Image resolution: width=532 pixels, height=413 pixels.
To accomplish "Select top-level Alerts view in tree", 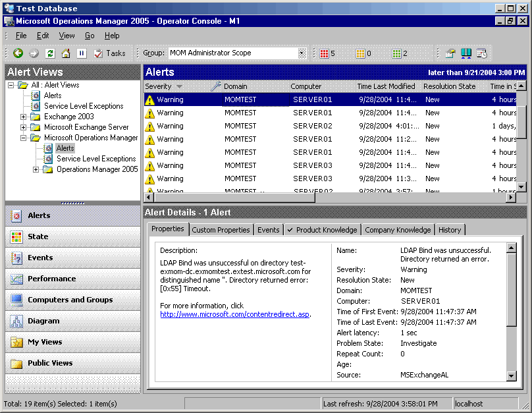I will pyautogui.click(x=53, y=96).
